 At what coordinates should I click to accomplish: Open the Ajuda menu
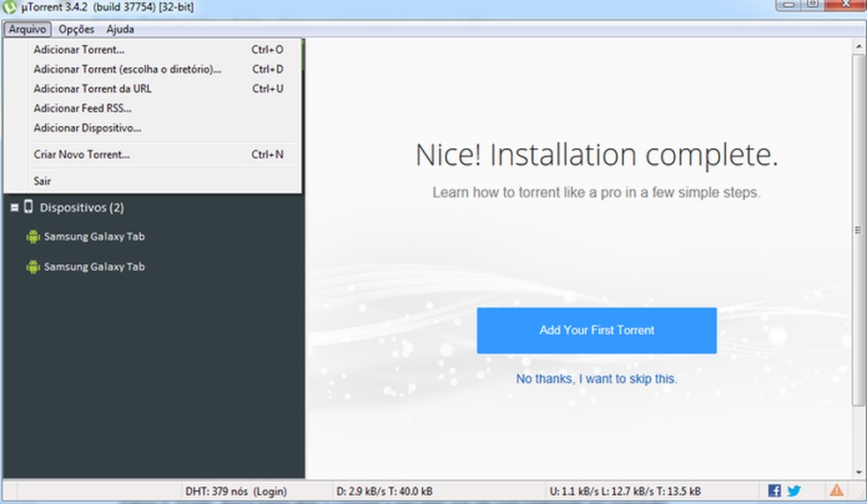point(120,29)
